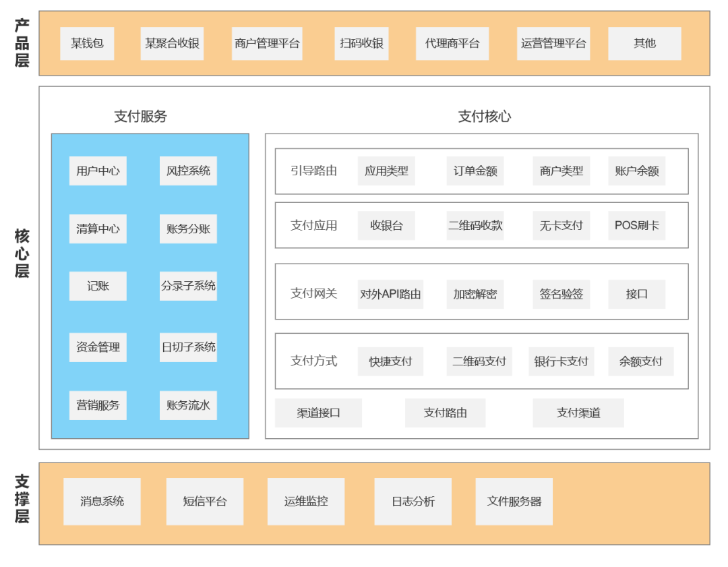This screenshot has height=567, width=728.
Task: Select the 某聚合收银 product box
Action: coord(172,44)
